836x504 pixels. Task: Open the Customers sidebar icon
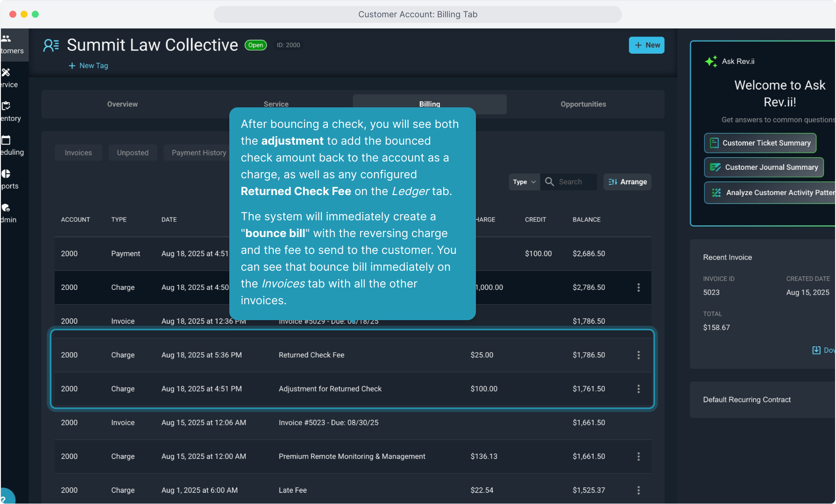point(7,39)
